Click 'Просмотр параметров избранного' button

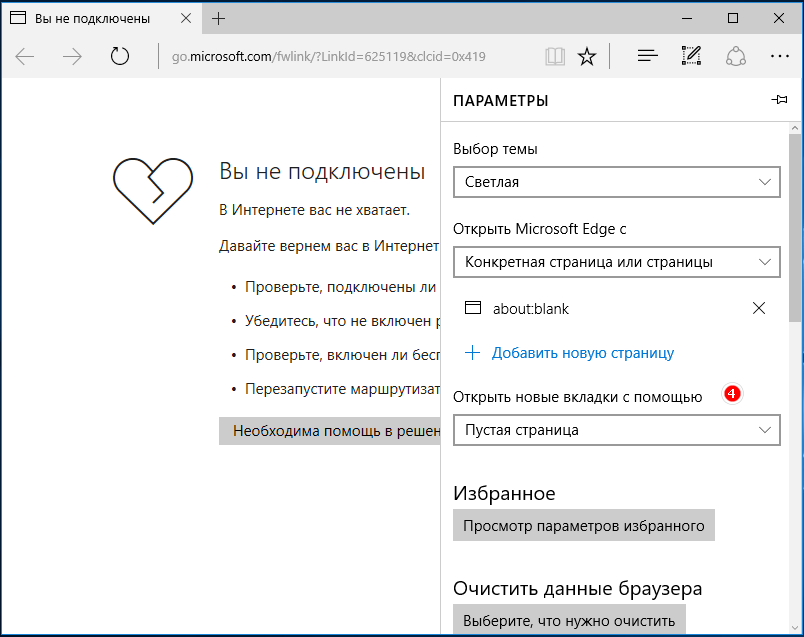pyautogui.click(x=583, y=526)
